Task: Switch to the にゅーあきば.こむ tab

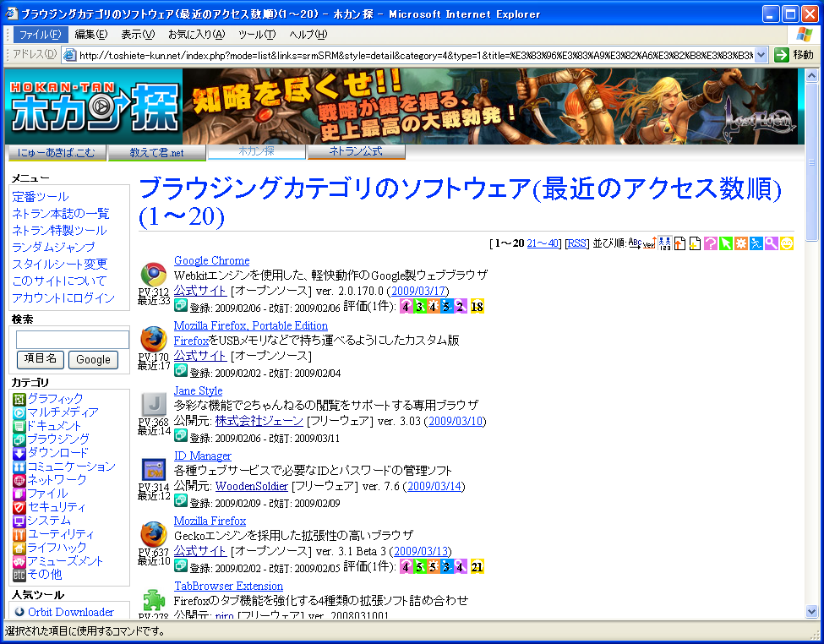Action: (x=57, y=153)
